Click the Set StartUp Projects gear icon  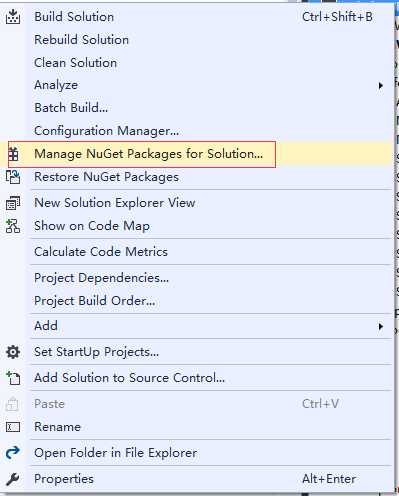13,352
